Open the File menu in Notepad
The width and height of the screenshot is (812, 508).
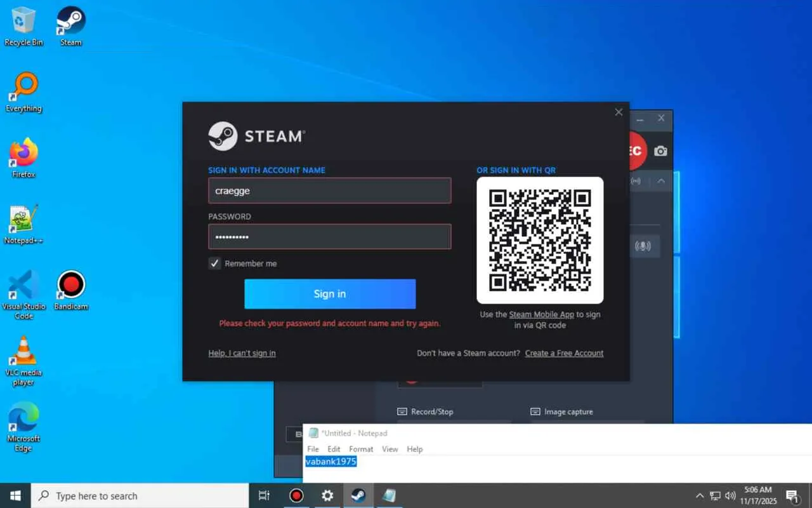coord(313,449)
